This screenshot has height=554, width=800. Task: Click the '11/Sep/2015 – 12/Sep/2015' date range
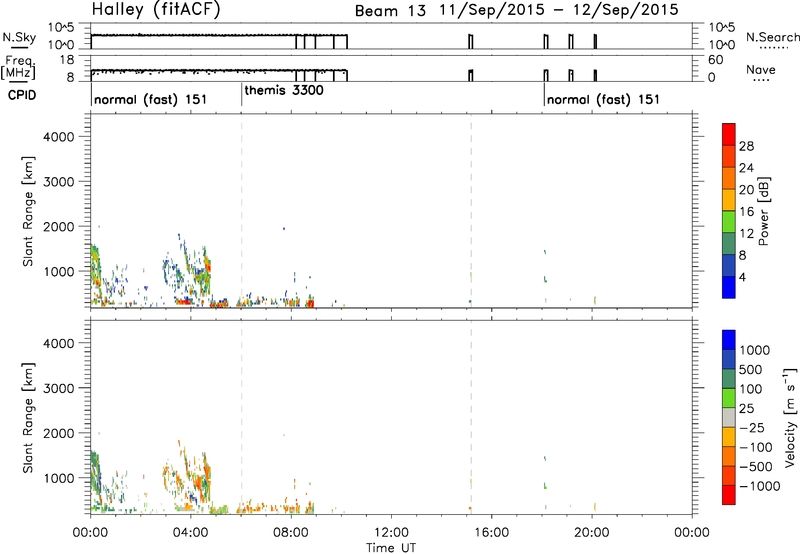click(559, 10)
